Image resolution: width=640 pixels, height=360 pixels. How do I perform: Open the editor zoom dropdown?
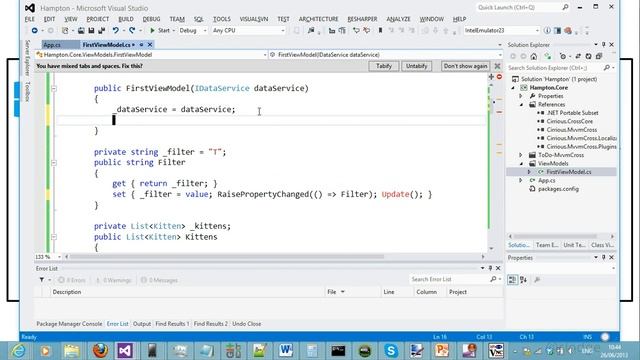[x=59, y=257]
